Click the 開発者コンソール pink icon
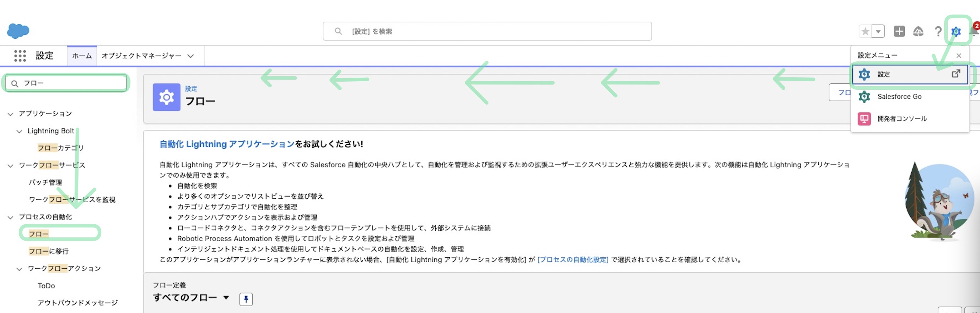This screenshot has height=313, width=980. (x=864, y=119)
